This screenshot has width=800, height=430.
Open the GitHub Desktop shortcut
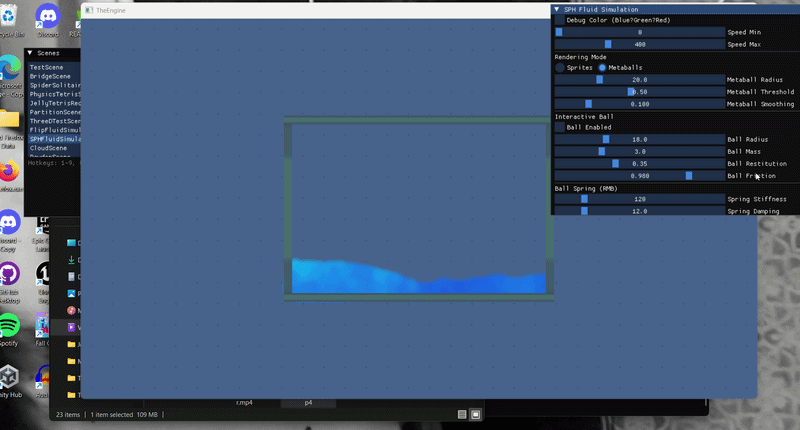coord(9,273)
